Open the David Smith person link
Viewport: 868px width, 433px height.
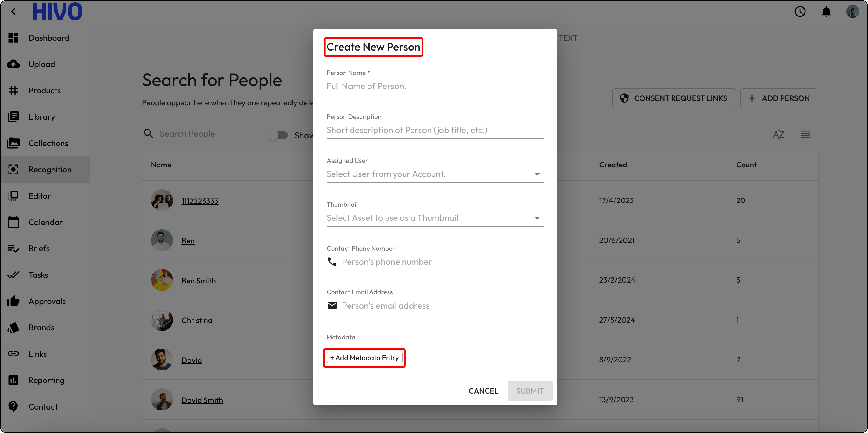click(x=202, y=400)
